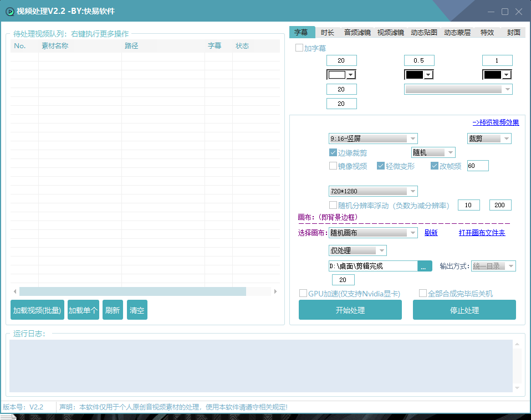Enable the 加字幕 checkbox
Screen dimensions: 531x420
click(x=299, y=48)
